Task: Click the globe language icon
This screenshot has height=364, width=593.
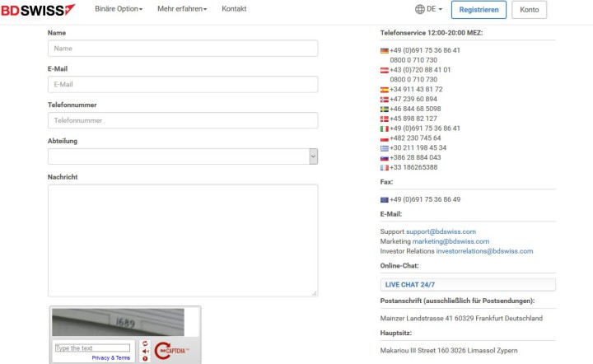Action: point(419,9)
